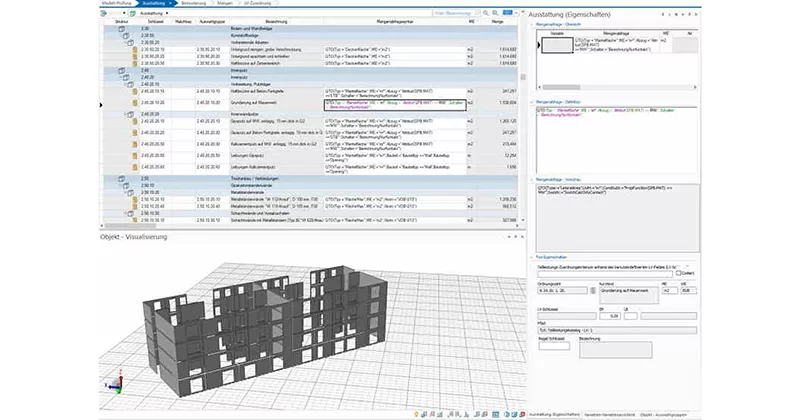This screenshot has width=800, height=420.
Task: Click the first magnifier icon beside the filter field
Action: click(x=486, y=13)
